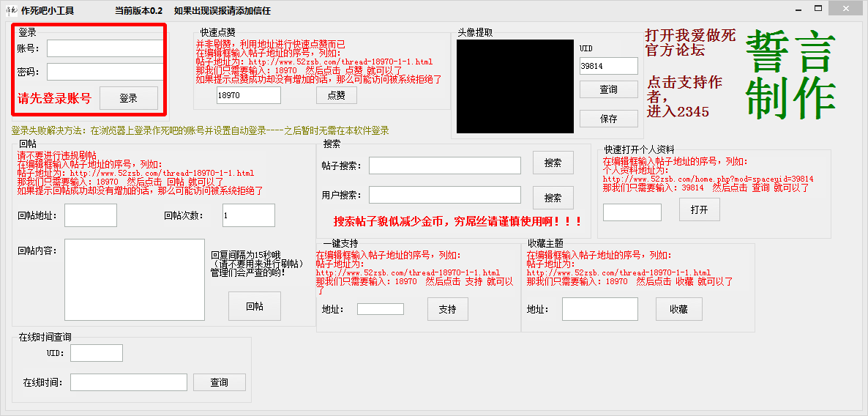Click the 回复间隔为15秒哦 note text
Viewport: 868px width, 416px height.
[246, 255]
